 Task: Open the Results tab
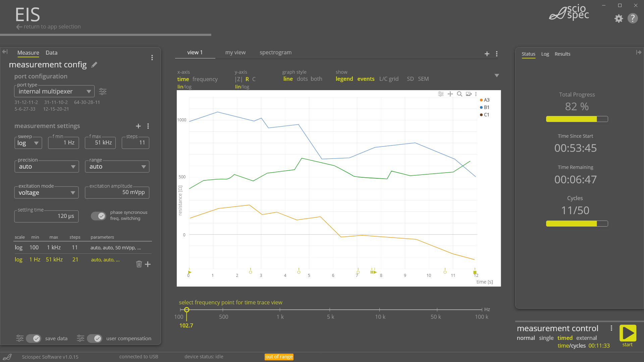[x=562, y=54]
